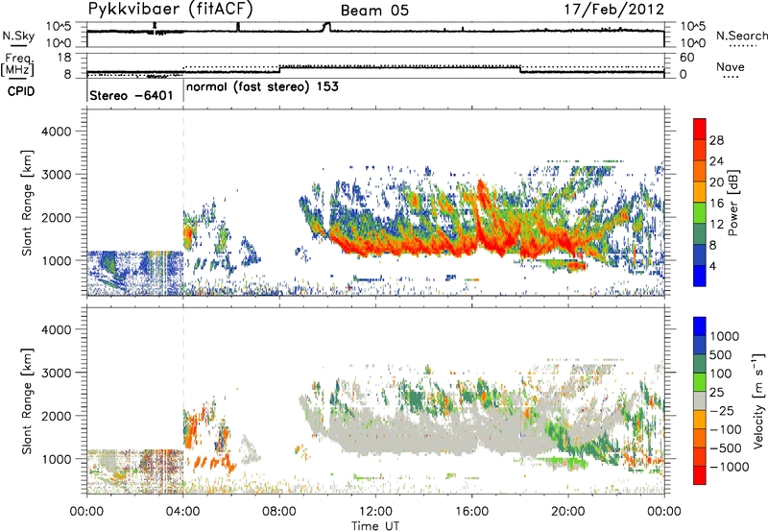768x532 pixels.
Task: Select the 17/Feb/2012 date label
Action: click(x=614, y=10)
